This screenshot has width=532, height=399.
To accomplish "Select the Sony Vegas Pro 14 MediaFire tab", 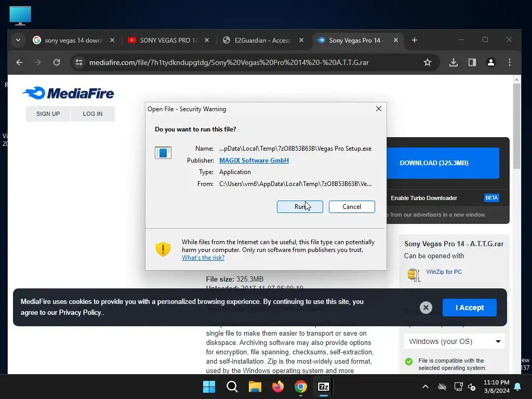I will click(356, 40).
